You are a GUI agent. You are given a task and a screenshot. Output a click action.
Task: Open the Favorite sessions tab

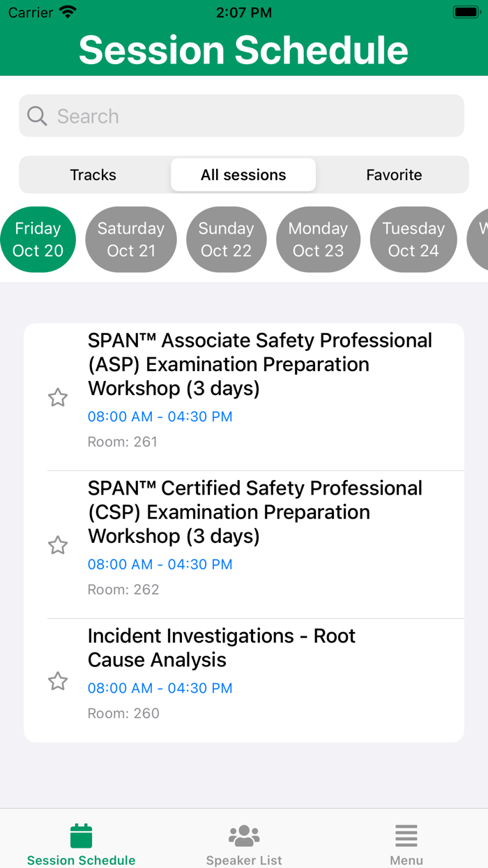[x=394, y=174]
